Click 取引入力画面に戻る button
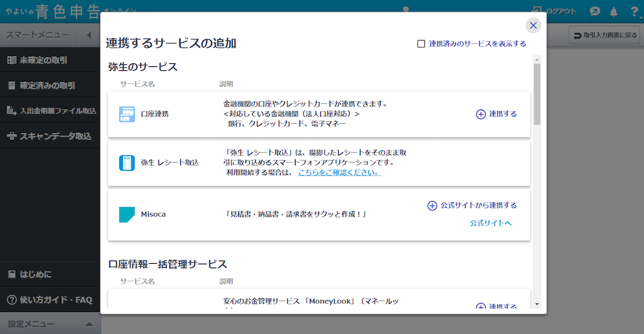The image size is (644, 334). [604, 36]
